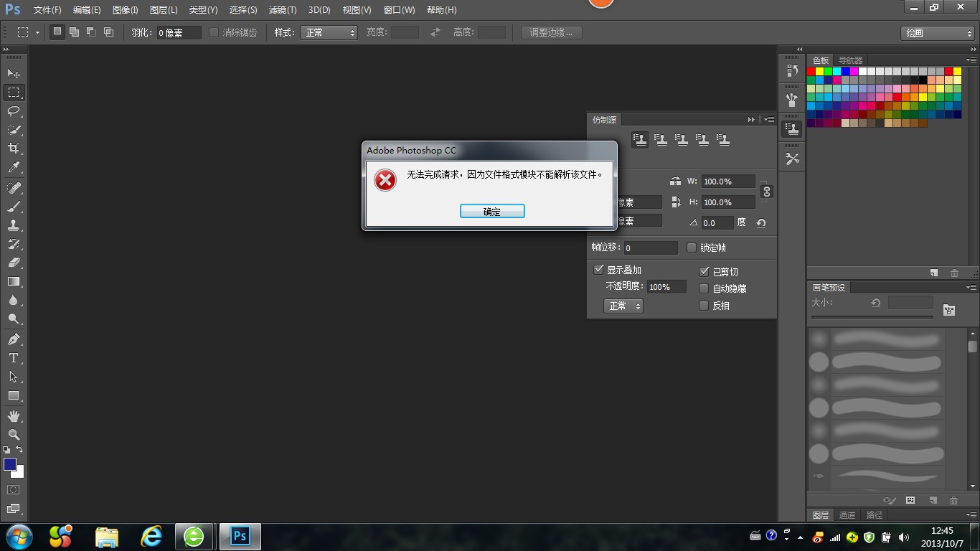This screenshot has height=551, width=980.
Task: Reset the clone source transform
Action: point(761,223)
